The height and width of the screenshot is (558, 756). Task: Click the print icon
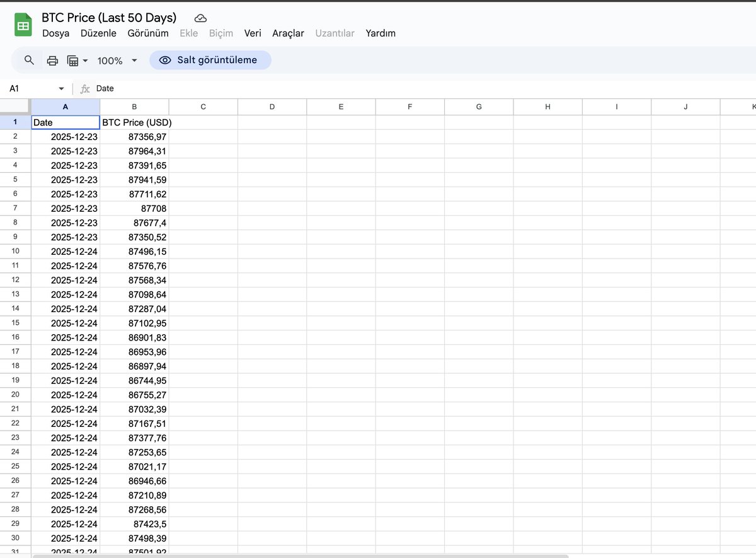coord(52,61)
